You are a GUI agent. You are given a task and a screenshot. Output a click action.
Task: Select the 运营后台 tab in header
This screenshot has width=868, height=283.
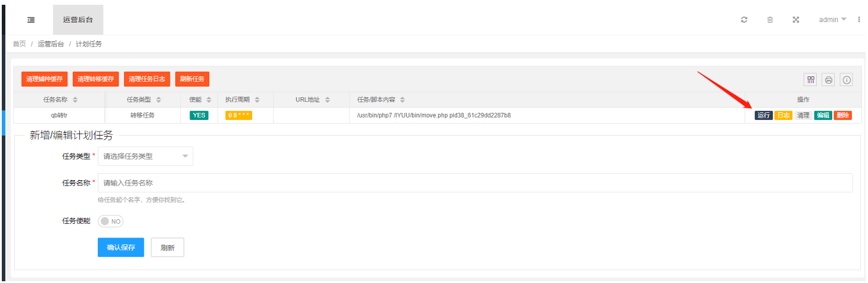point(78,20)
